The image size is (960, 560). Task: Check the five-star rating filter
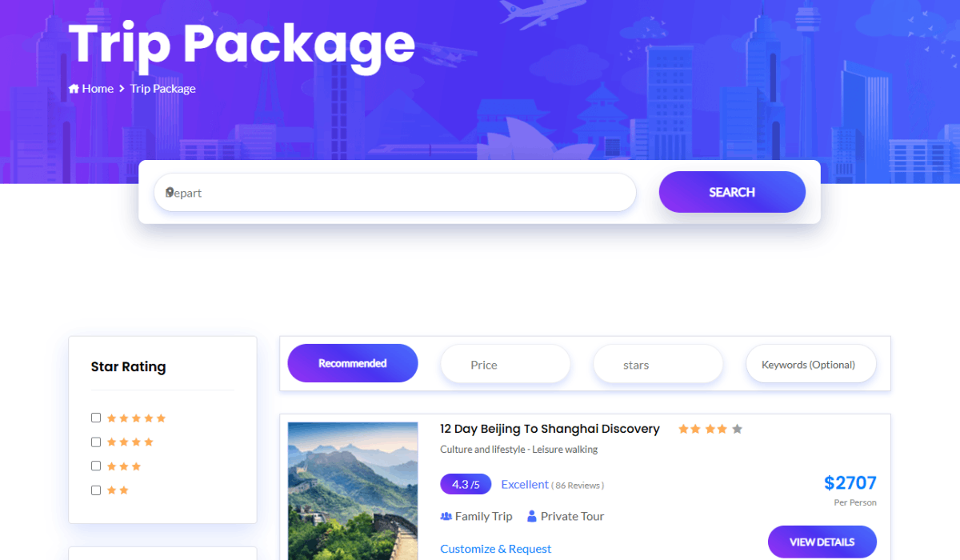point(96,418)
